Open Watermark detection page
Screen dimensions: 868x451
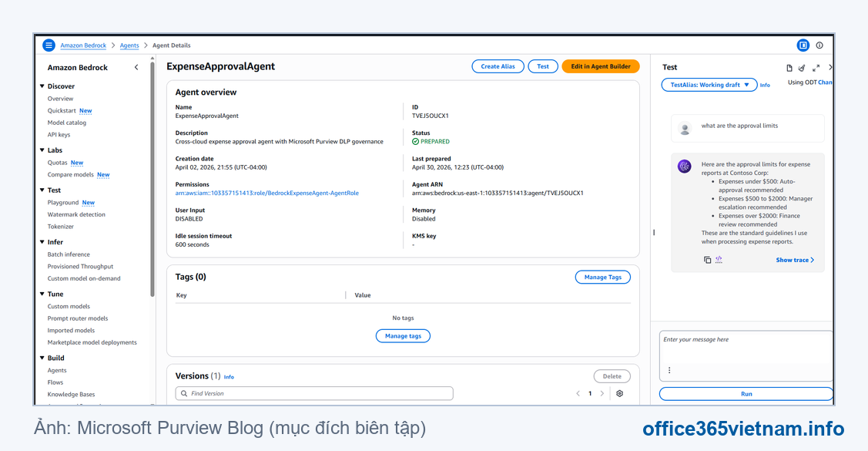[76, 214]
